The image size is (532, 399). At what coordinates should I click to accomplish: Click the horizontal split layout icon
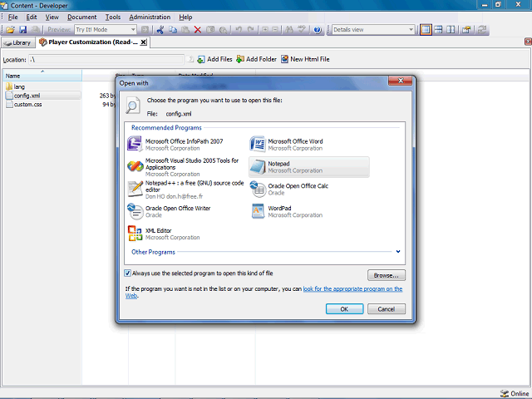click(438, 30)
